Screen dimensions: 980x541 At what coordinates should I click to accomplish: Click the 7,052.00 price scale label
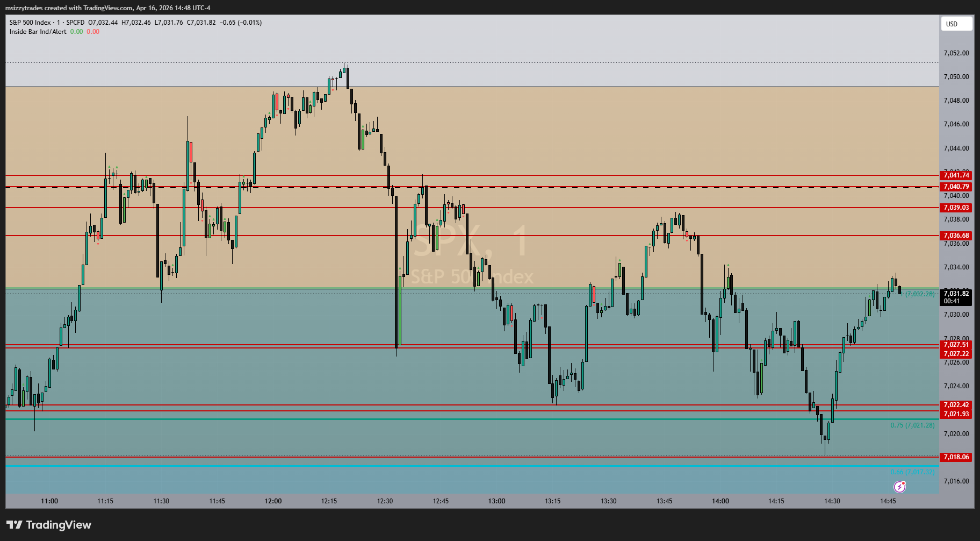click(956, 53)
